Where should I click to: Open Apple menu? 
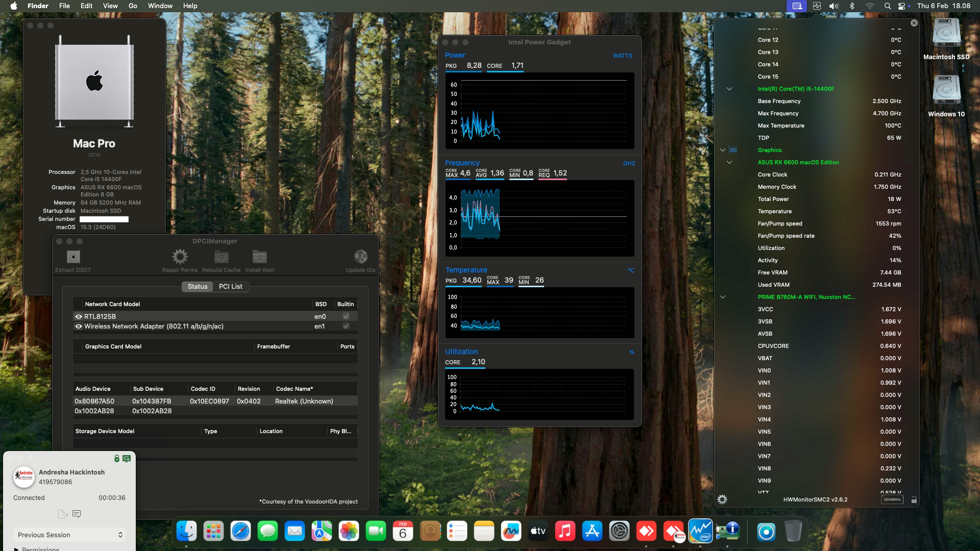pos(14,6)
